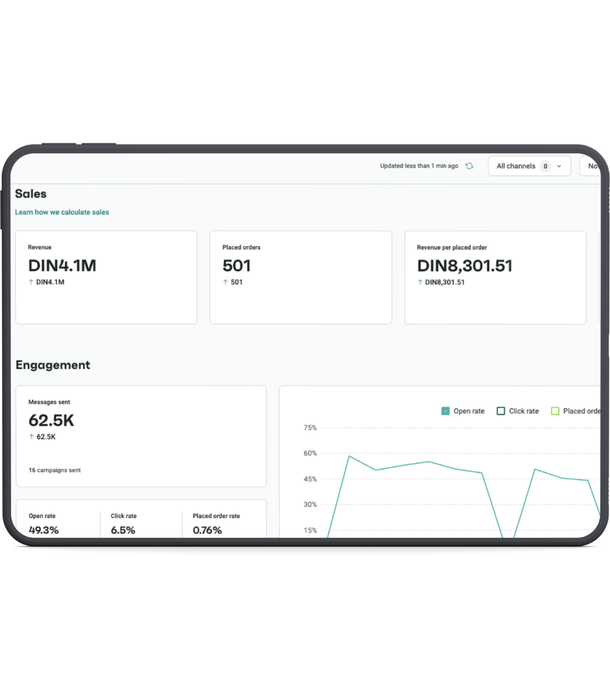Enable the Placed order chart series checkbox
The width and height of the screenshot is (610, 700).
tap(555, 411)
